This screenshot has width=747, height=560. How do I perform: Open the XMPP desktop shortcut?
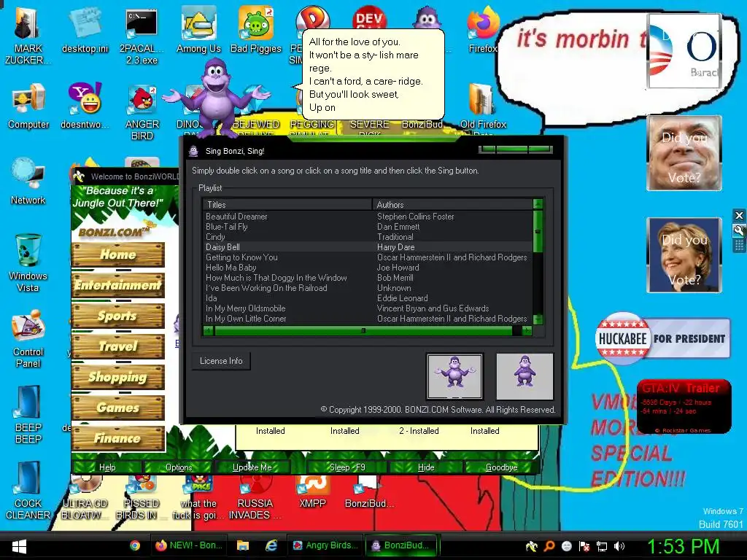312,493
